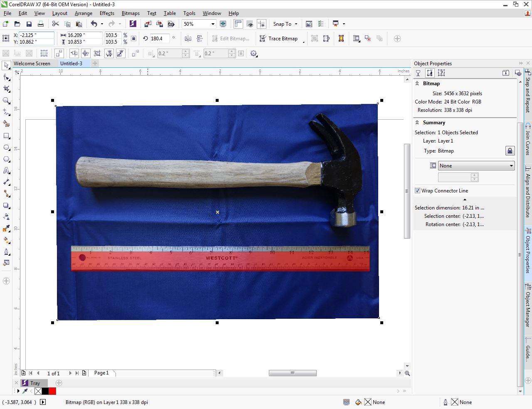Select the Ellipse tool
Viewport: 532px width, 409px height.
pos(6,147)
